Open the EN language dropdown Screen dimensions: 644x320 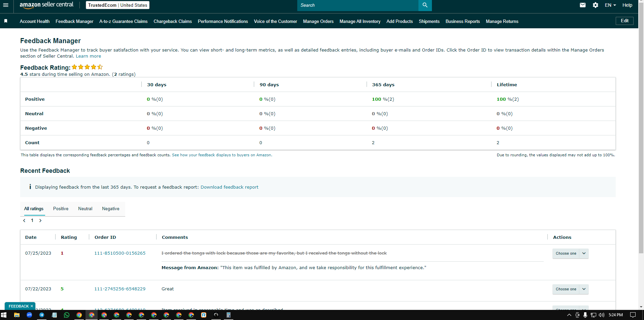coord(610,5)
